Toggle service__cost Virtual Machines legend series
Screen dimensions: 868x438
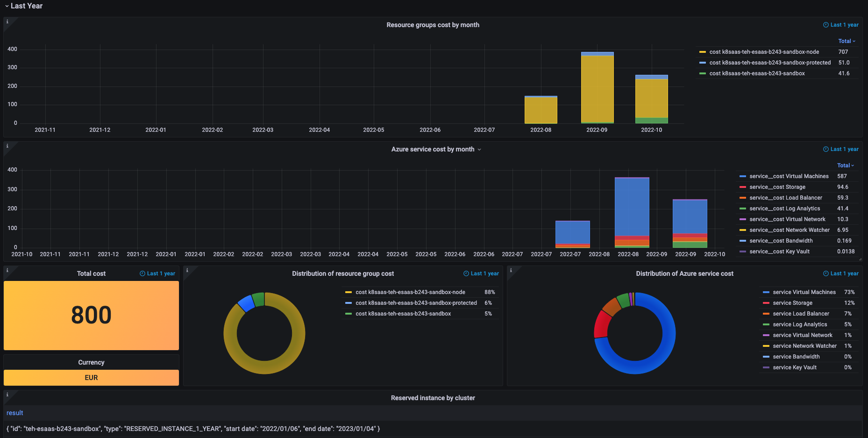pyautogui.click(x=789, y=176)
